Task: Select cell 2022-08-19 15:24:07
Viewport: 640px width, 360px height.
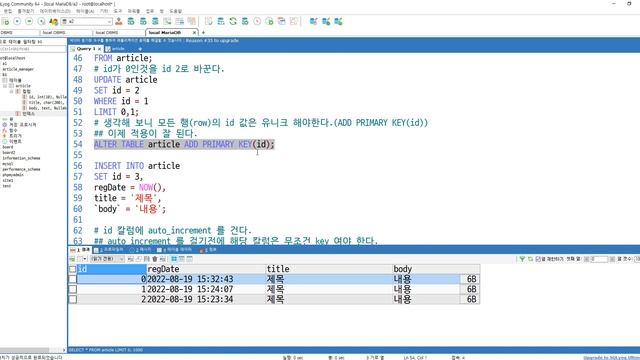Action: (206, 289)
